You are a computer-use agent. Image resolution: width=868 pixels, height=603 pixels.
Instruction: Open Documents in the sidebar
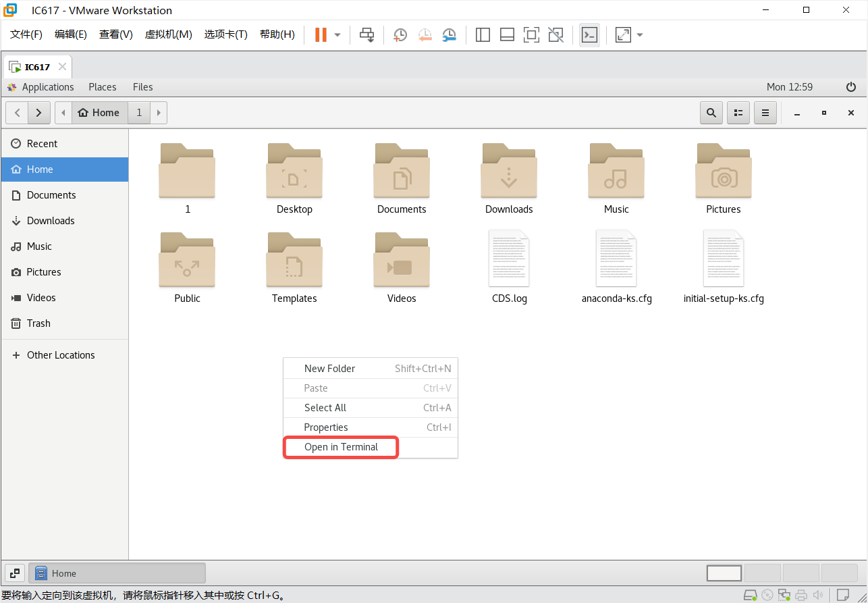[x=64, y=195]
